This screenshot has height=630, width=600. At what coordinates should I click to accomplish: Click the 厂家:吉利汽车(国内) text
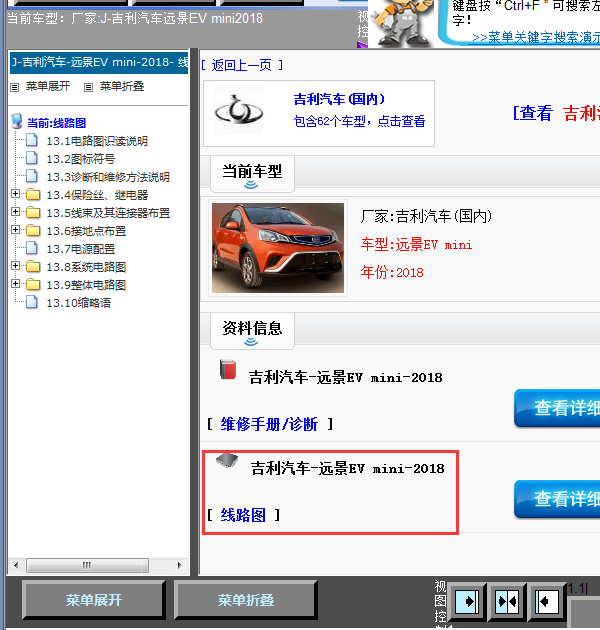click(x=426, y=216)
